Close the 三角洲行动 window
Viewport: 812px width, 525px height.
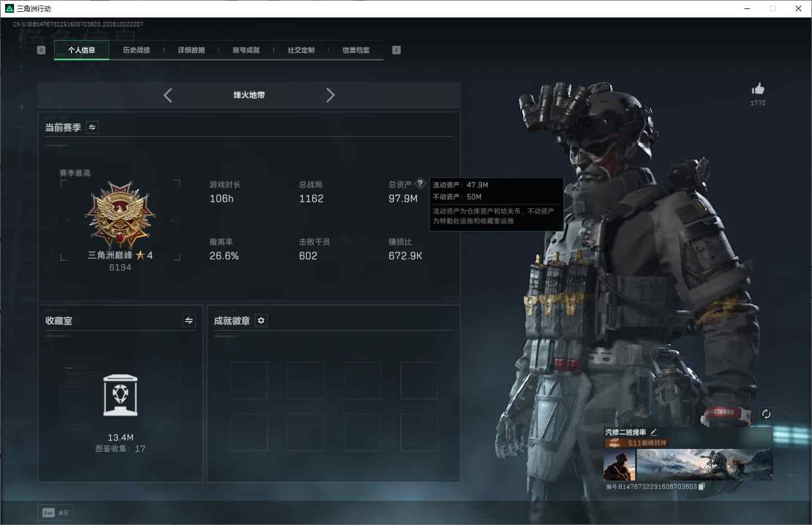coord(798,8)
